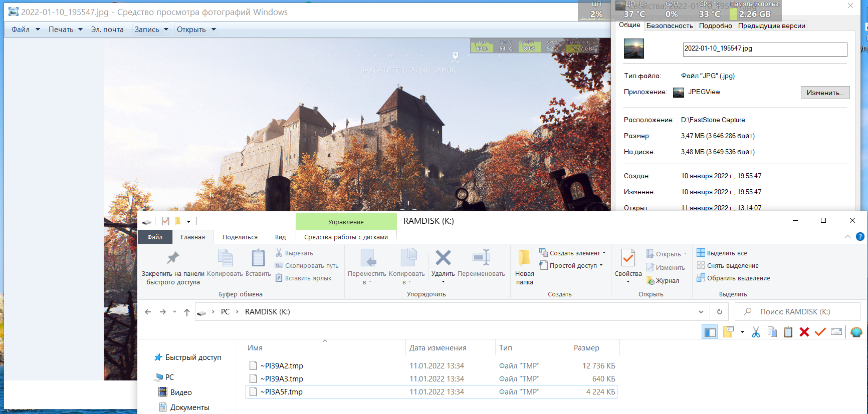This screenshot has width=868, height=414.
Task: Open the Печать menu in photo viewer
Action: point(66,30)
